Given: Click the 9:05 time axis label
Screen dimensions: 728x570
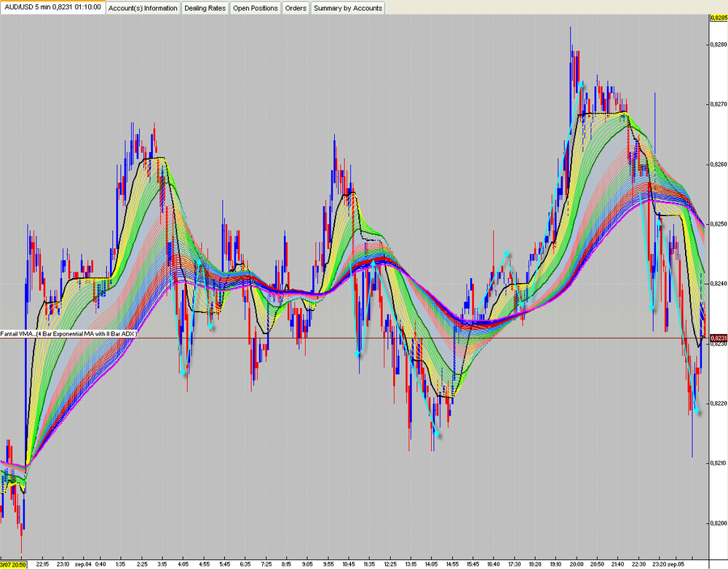Looking at the screenshot, I should 307,564.
